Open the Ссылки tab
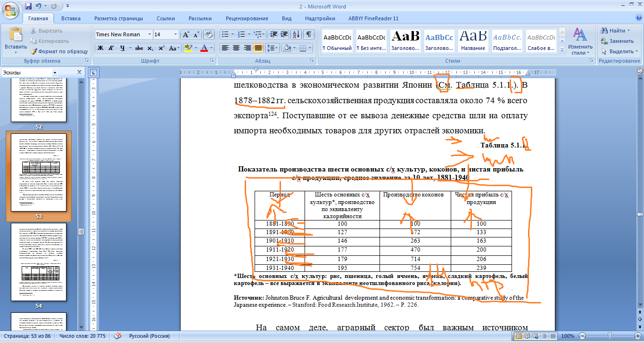Viewport: 644px width, 343px height. (x=166, y=18)
